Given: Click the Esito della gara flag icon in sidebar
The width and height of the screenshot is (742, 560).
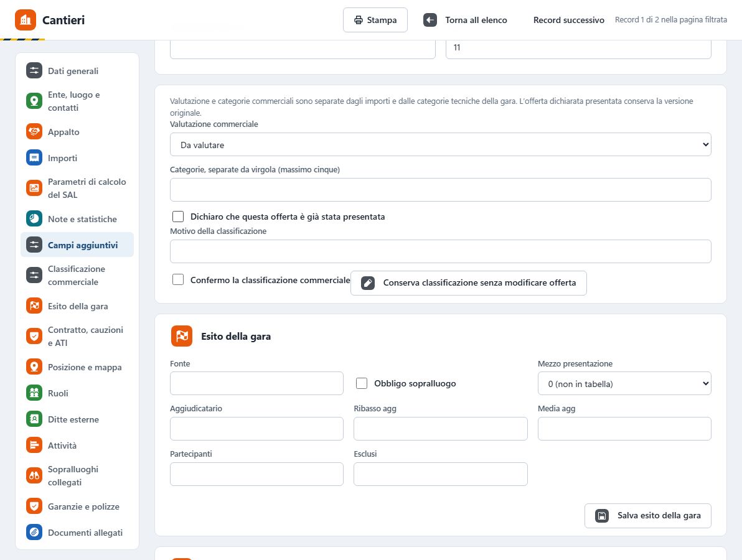Looking at the screenshot, I should [34, 306].
